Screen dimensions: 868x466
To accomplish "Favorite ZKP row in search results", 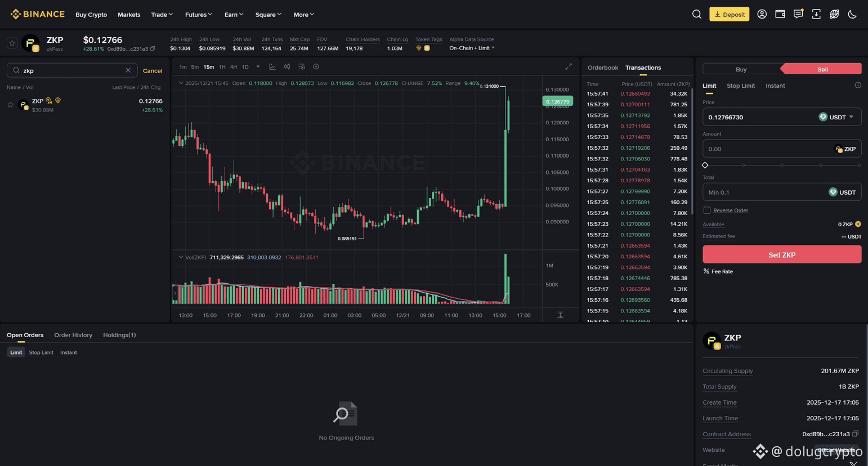I will (10, 105).
